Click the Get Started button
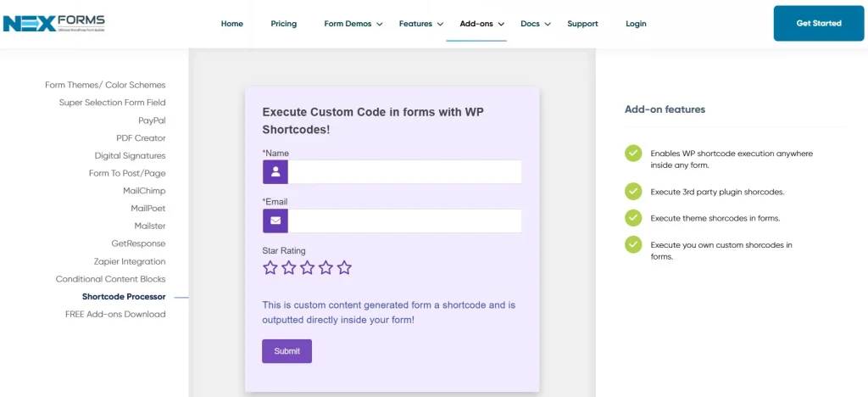 819,23
